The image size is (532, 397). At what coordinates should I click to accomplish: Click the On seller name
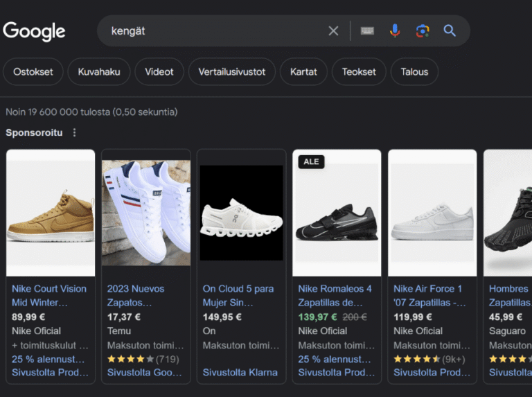pyautogui.click(x=209, y=331)
